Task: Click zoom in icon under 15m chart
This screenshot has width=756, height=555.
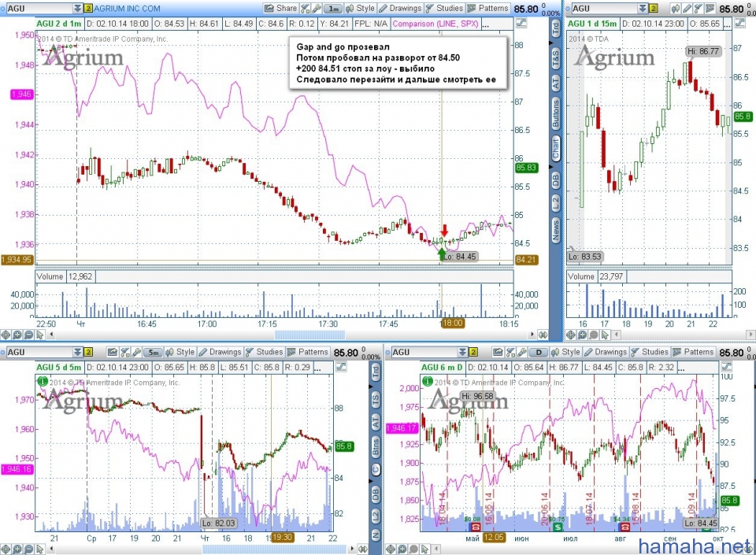Action: [x=583, y=335]
